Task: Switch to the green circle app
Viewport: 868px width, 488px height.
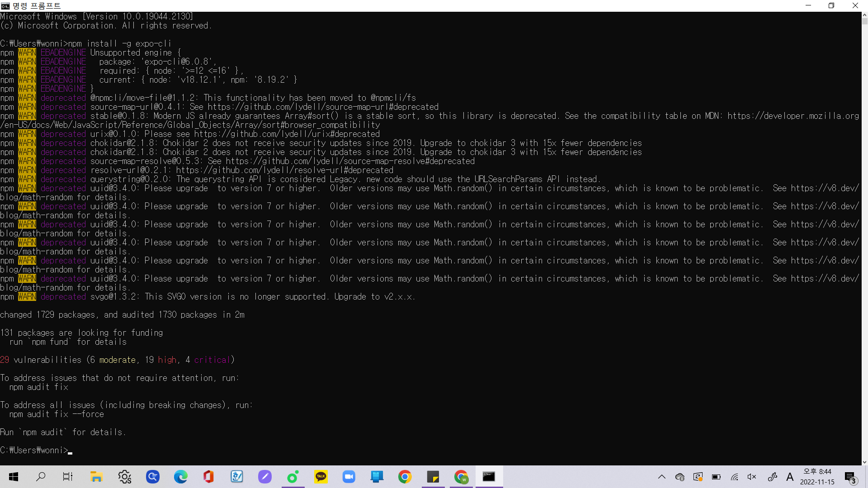Action: click(293, 477)
